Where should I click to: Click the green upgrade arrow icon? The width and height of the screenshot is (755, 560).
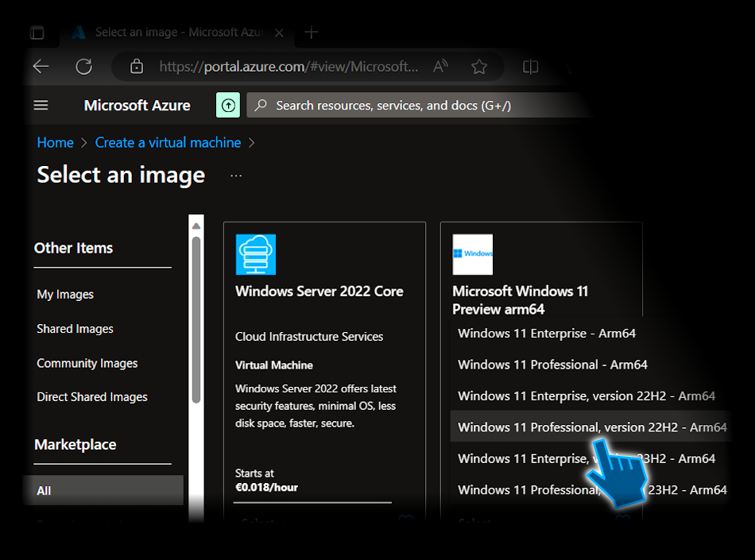click(228, 105)
